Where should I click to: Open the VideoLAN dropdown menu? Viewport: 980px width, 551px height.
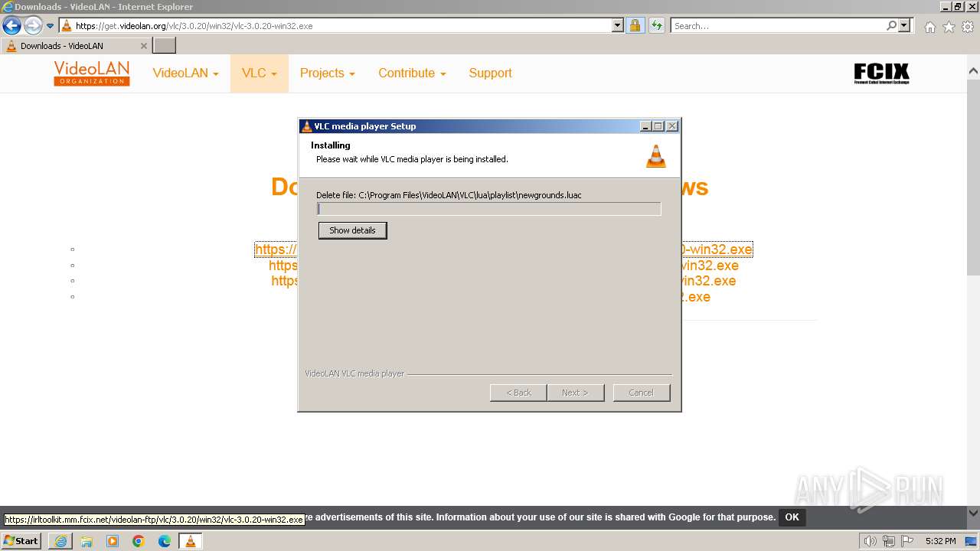pos(185,73)
